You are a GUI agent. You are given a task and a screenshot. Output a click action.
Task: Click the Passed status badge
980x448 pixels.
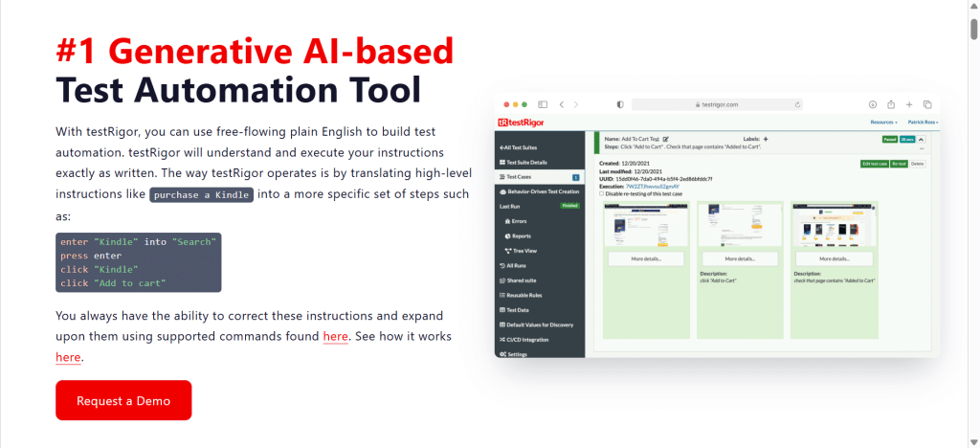coord(890,140)
